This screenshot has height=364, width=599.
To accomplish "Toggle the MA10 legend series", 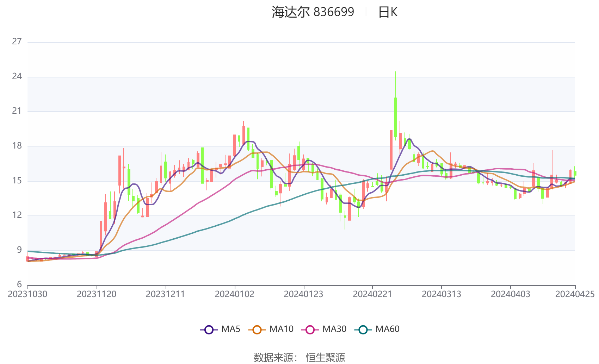I will pos(271,330).
